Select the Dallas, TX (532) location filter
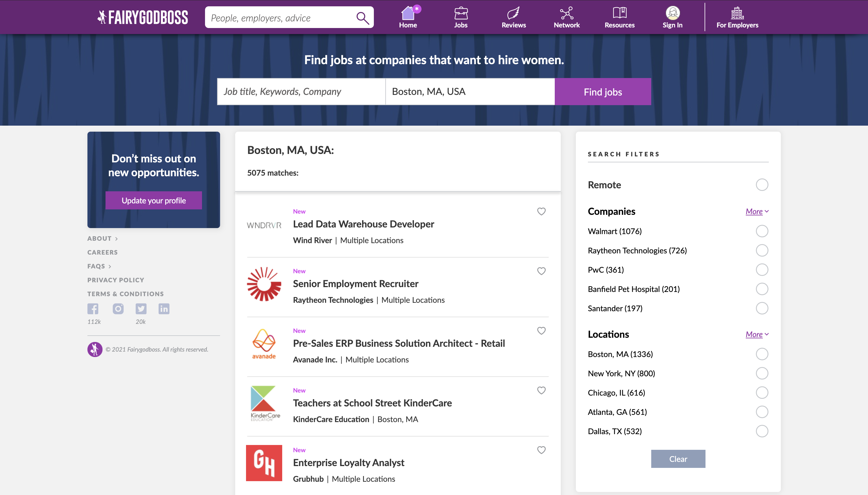 [x=762, y=431]
